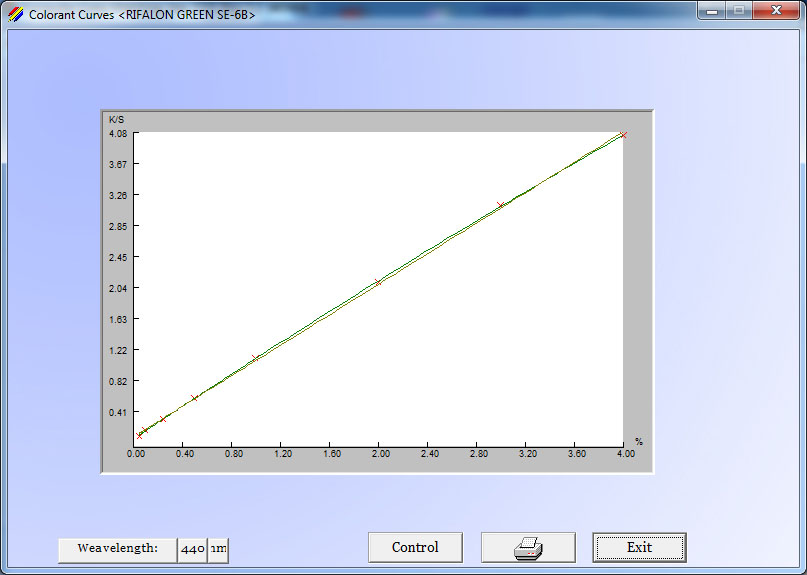Click the Weavelength label button
The image size is (807, 575).
(118, 549)
